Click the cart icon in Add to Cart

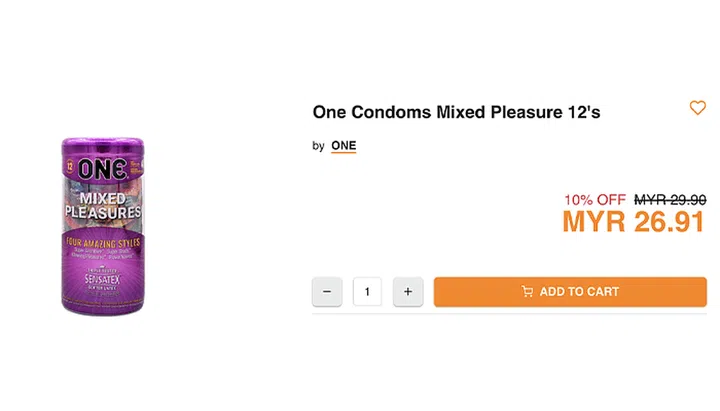coord(527,292)
